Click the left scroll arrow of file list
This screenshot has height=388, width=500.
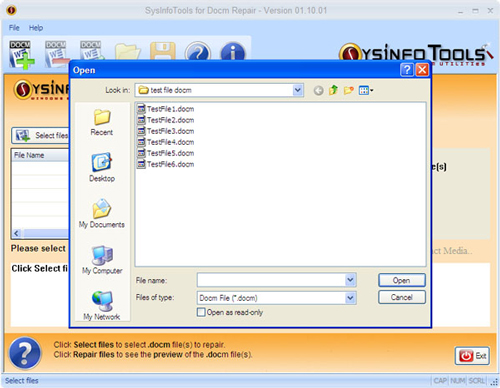pyautogui.click(x=17, y=233)
